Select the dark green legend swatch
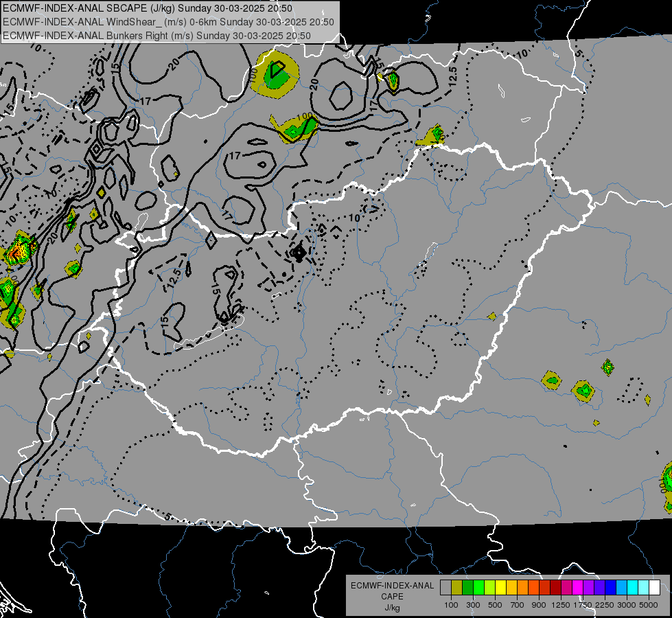Image resolution: width=672 pixels, height=618 pixels. point(467,587)
